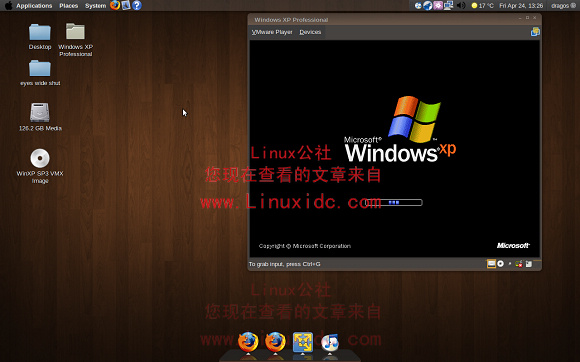Open the 17 °C weather applet
580x362 pixels.
(482, 6)
